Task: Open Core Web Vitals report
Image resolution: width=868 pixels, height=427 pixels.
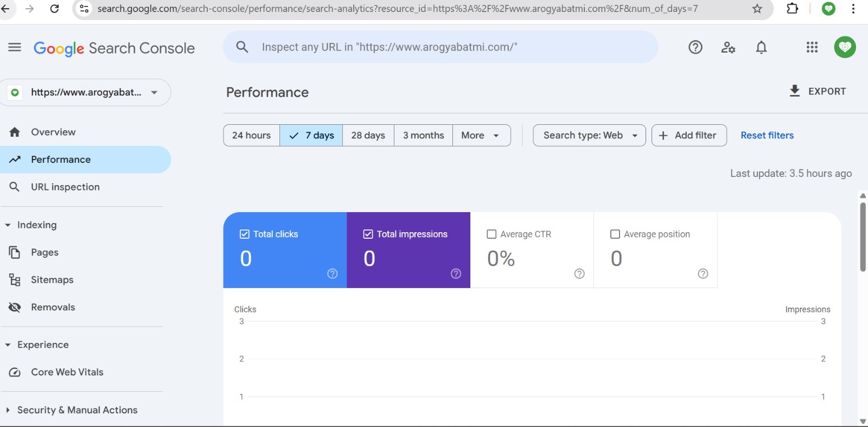Action: (x=85, y=372)
